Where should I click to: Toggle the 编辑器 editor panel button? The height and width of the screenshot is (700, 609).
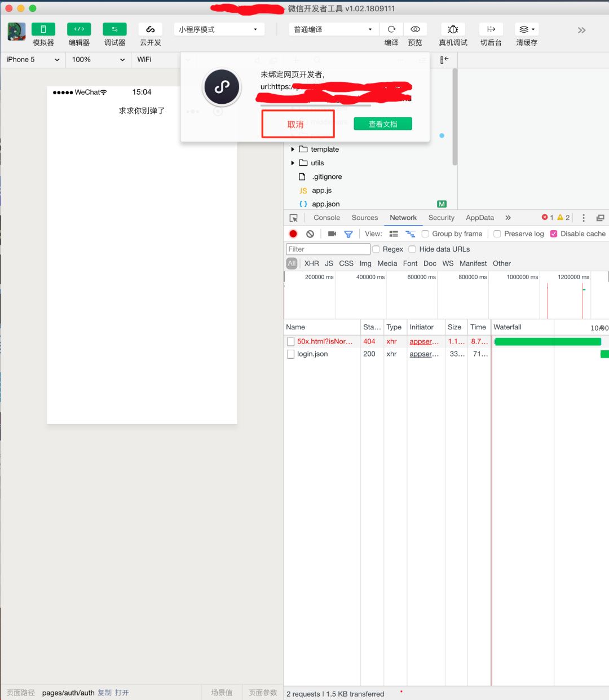(79, 29)
